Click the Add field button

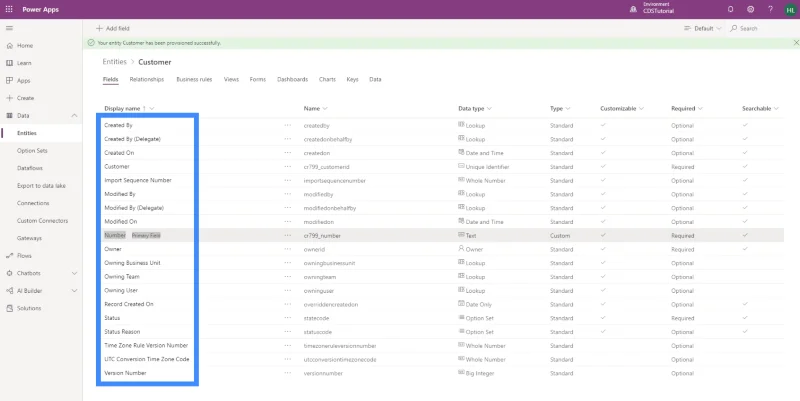point(113,29)
